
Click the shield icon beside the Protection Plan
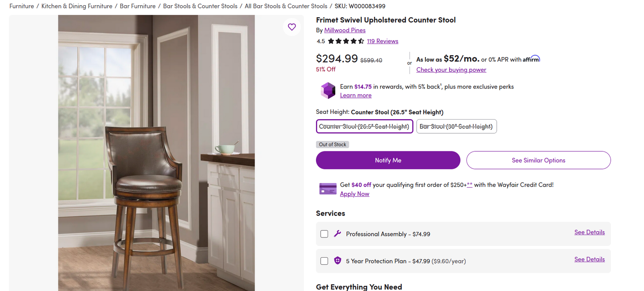click(337, 261)
